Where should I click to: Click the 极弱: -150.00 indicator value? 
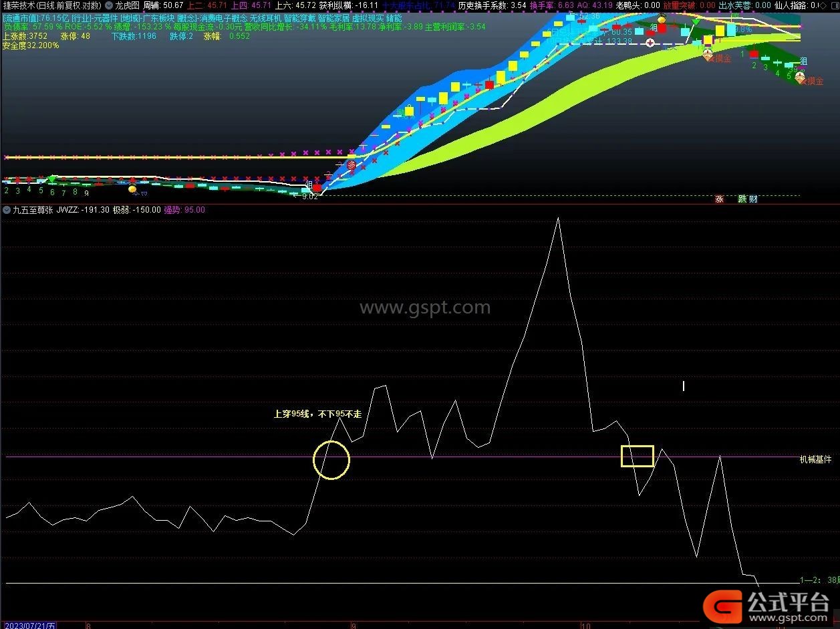coord(136,209)
